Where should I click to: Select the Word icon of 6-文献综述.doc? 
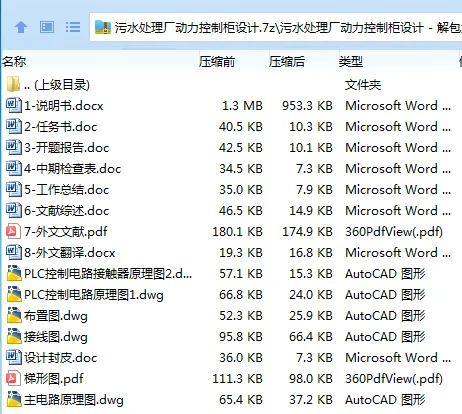[x=13, y=210]
